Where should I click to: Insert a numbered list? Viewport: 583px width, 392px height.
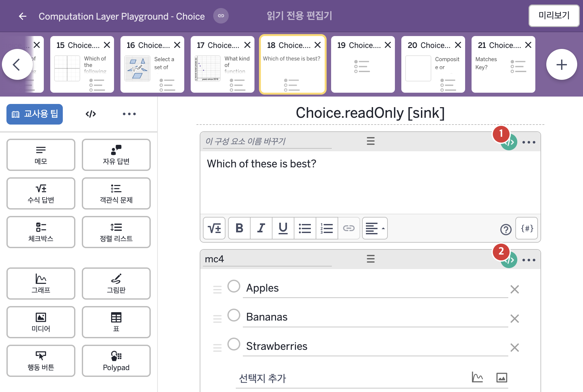[327, 228]
